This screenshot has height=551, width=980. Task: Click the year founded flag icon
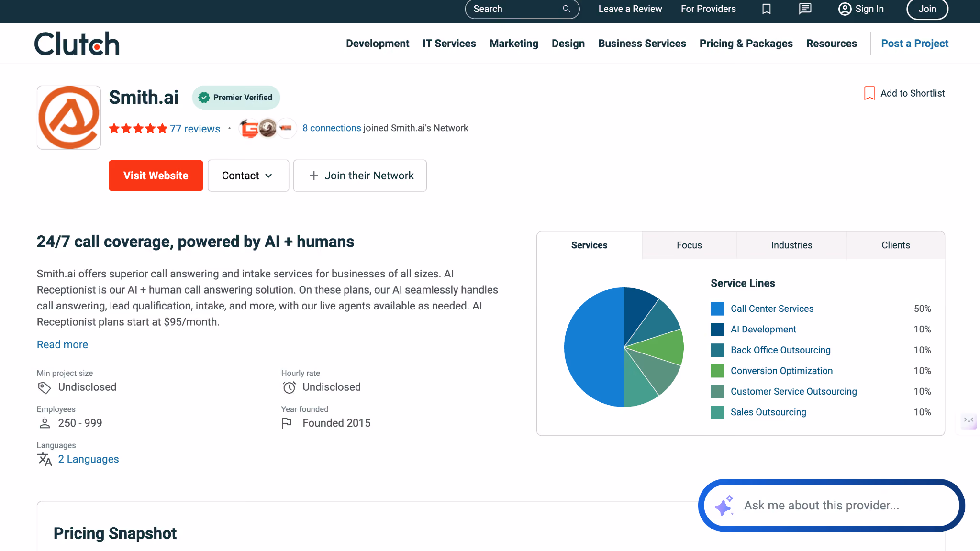pos(287,423)
